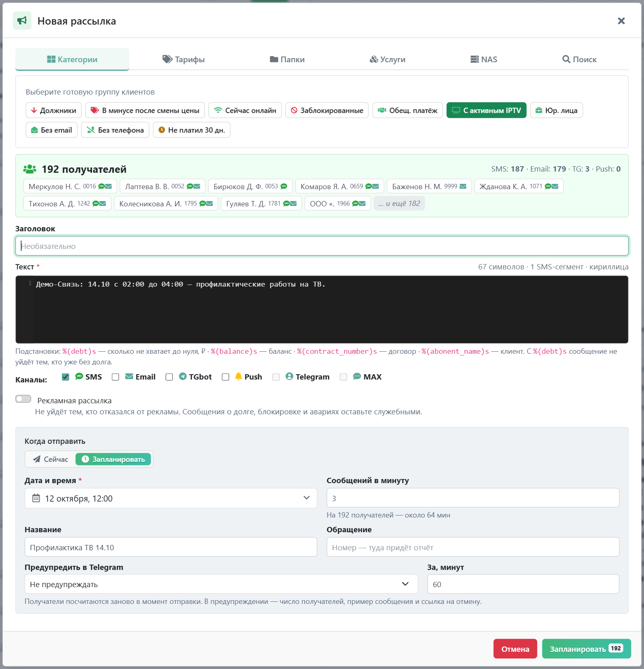Focus the Обращение number field
The width and height of the screenshot is (644, 669).
[473, 547]
